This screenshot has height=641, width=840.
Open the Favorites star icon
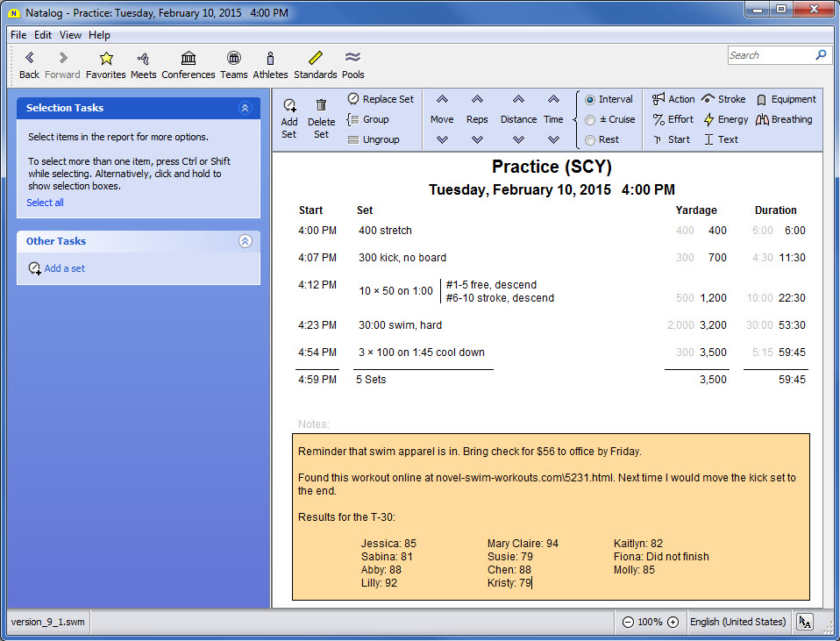coord(106,59)
